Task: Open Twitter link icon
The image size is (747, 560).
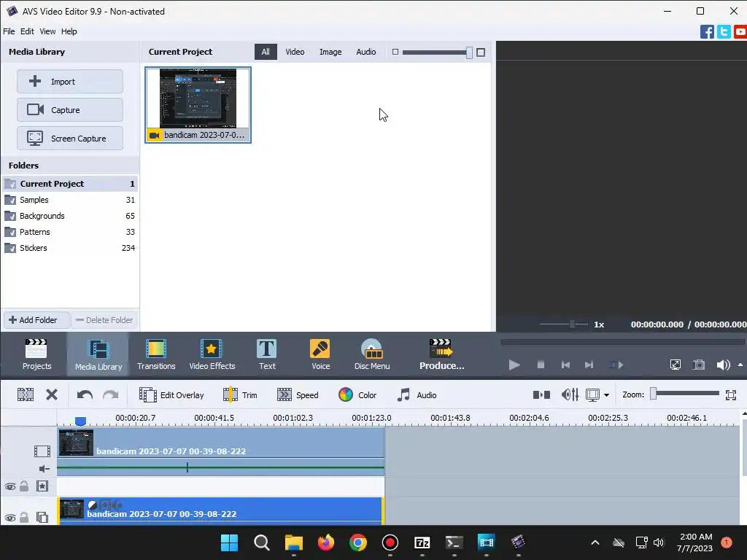Action: pyautogui.click(x=724, y=32)
